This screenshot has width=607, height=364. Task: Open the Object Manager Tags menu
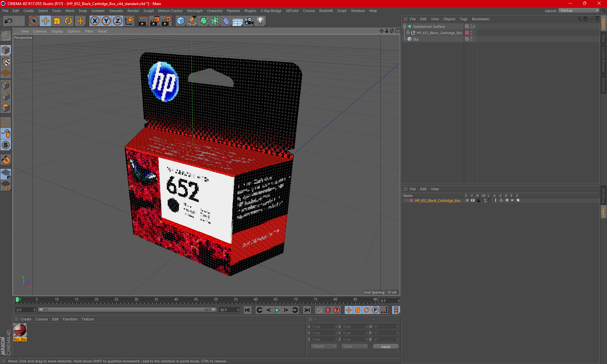(463, 19)
